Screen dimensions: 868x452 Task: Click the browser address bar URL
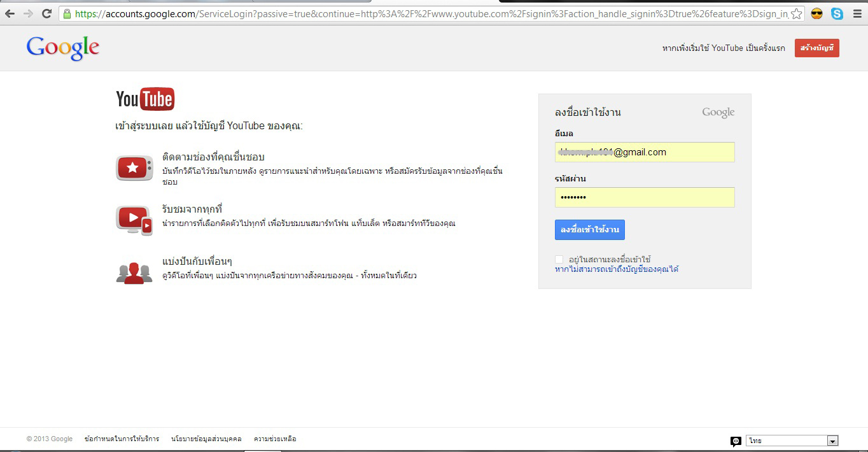[x=432, y=13]
